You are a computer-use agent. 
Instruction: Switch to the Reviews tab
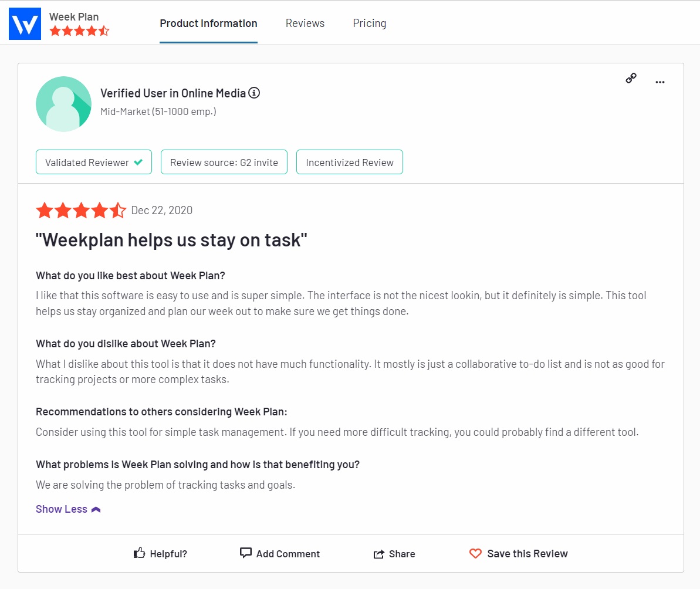pyautogui.click(x=305, y=23)
